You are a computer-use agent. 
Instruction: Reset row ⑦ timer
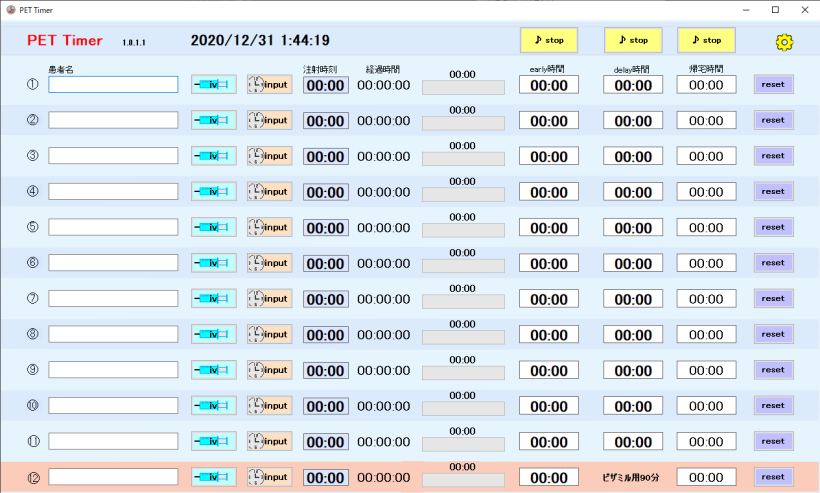point(773,299)
